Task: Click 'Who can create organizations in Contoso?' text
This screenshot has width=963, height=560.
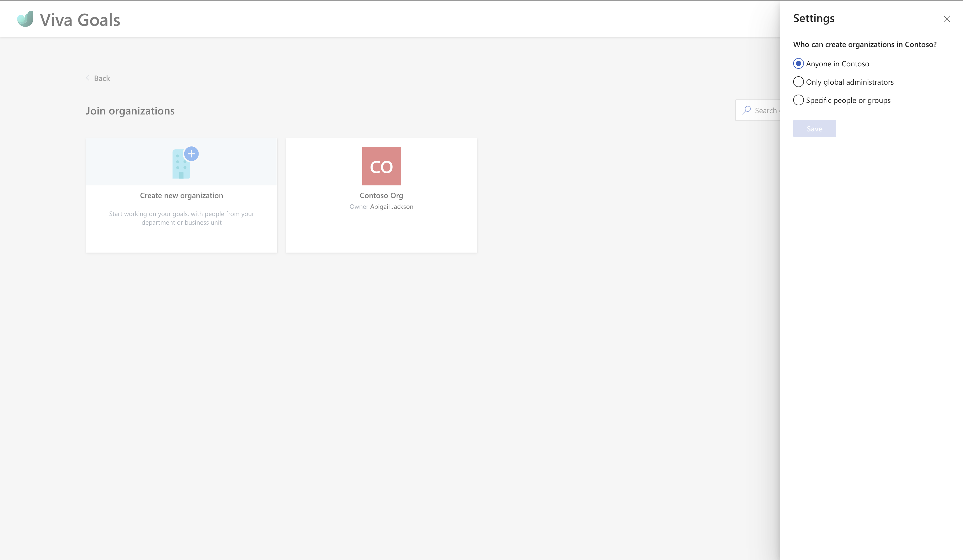Action: (865, 44)
